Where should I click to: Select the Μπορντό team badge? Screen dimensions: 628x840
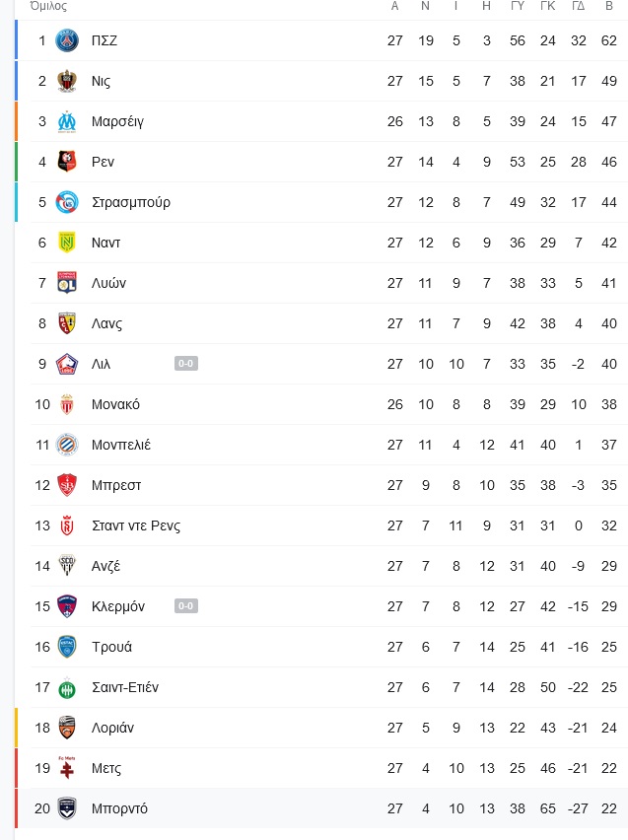pyautogui.click(x=67, y=808)
